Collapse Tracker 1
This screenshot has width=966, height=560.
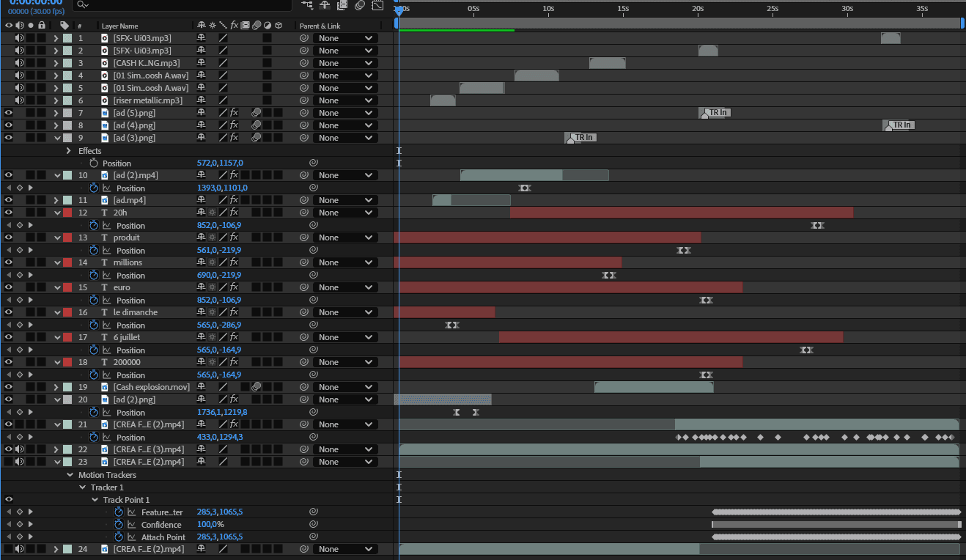click(82, 487)
